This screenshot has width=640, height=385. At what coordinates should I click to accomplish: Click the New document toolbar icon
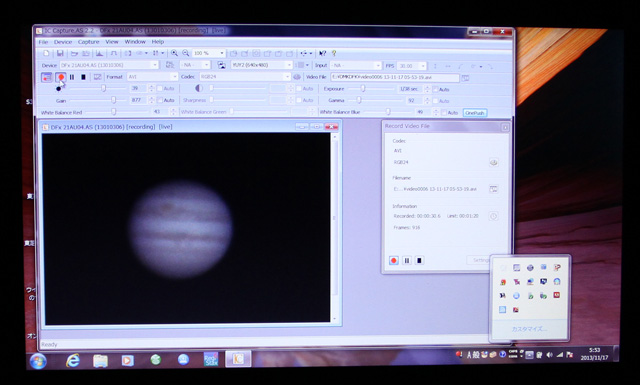[46, 53]
